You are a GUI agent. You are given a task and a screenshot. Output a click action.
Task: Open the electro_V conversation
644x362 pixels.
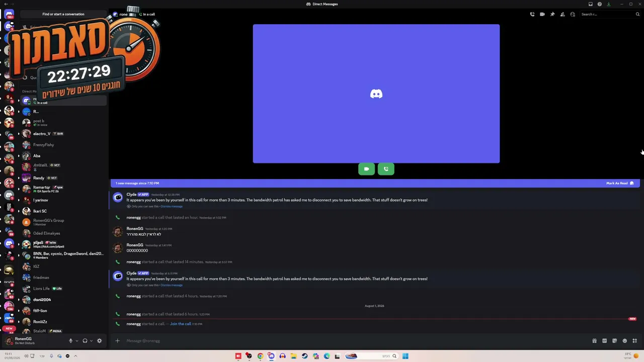(63, 134)
